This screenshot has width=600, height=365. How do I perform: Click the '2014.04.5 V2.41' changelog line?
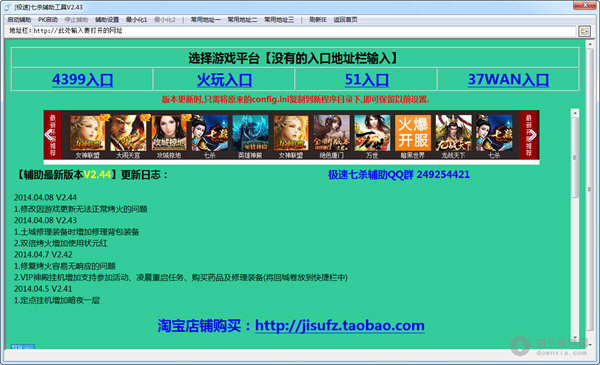(43, 288)
